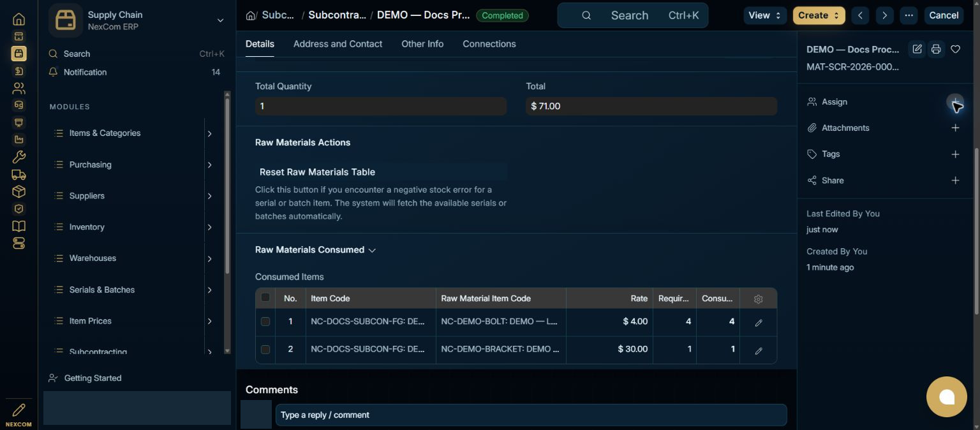Open the chat bubble widget
Screen dimensions: 980x430
[947, 397]
